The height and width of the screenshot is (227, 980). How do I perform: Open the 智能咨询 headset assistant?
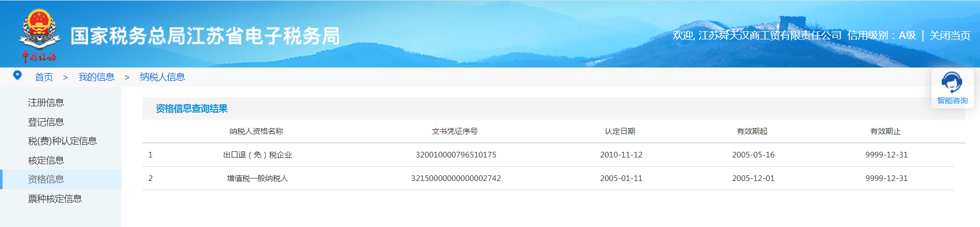coord(952,88)
